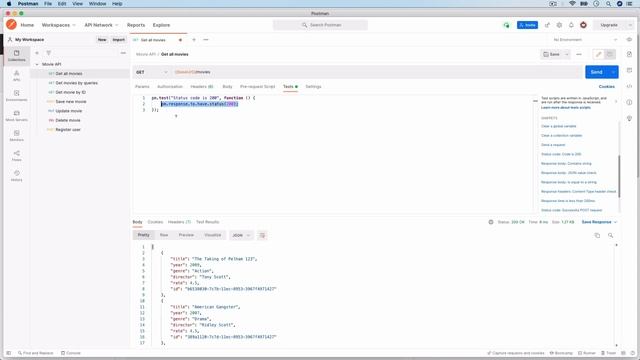Open the JSON format dropdown

coord(241,236)
